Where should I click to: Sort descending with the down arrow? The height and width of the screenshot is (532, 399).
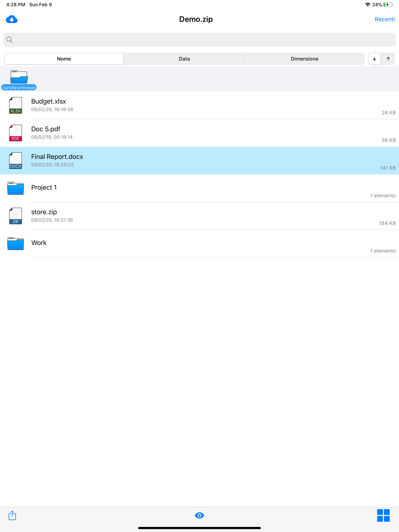coord(374,59)
